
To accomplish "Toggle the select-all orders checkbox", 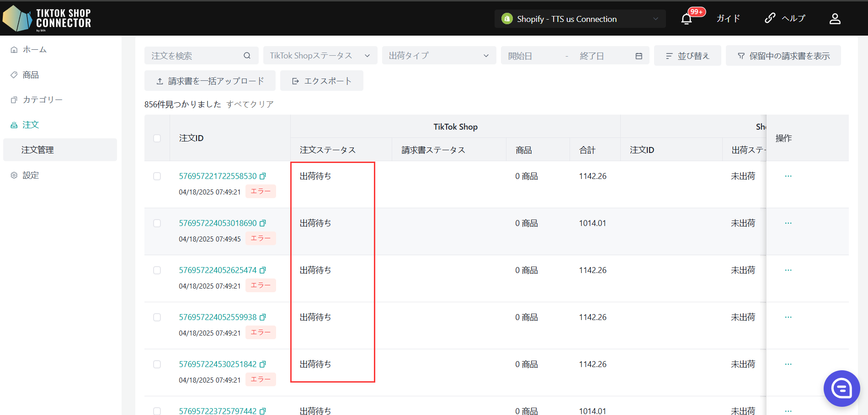I will point(157,138).
